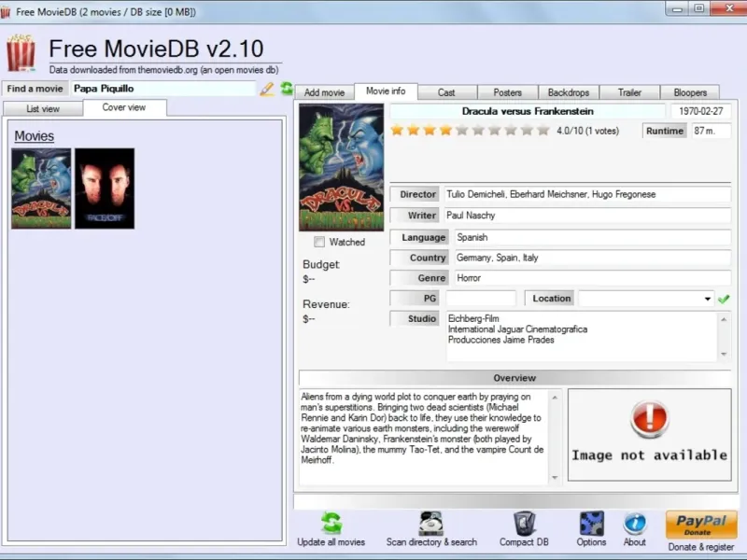747x560 pixels.
Task: Click the Studio label button
Action: [415, 319]
